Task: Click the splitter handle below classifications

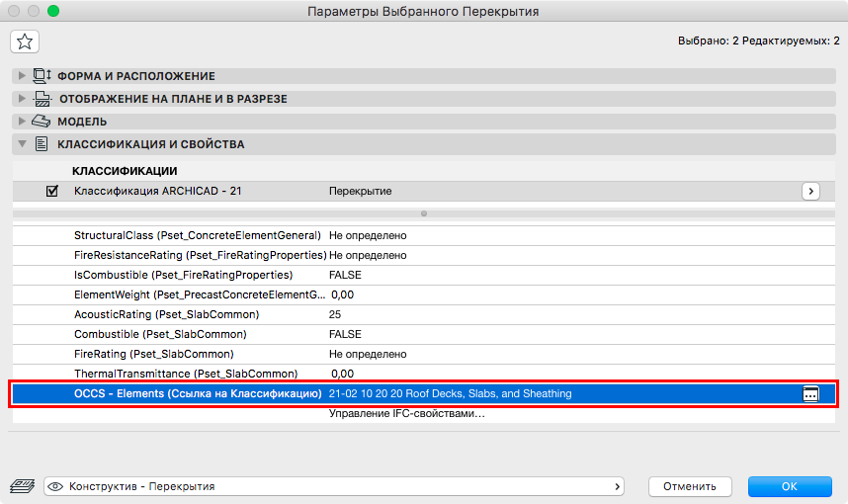Action: pos(424,213)
